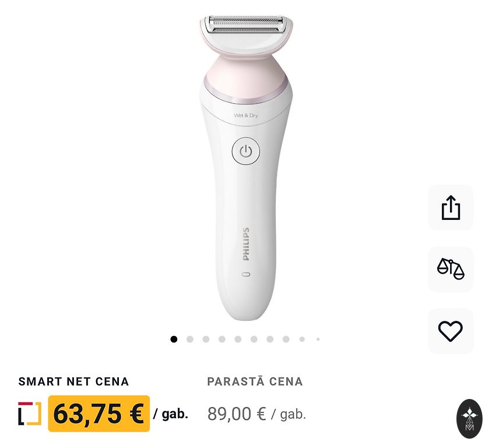Tap the PARASTĀ CENA label
Image resolution: width=492 pixels, height=448 pixels.
point(255,381)
